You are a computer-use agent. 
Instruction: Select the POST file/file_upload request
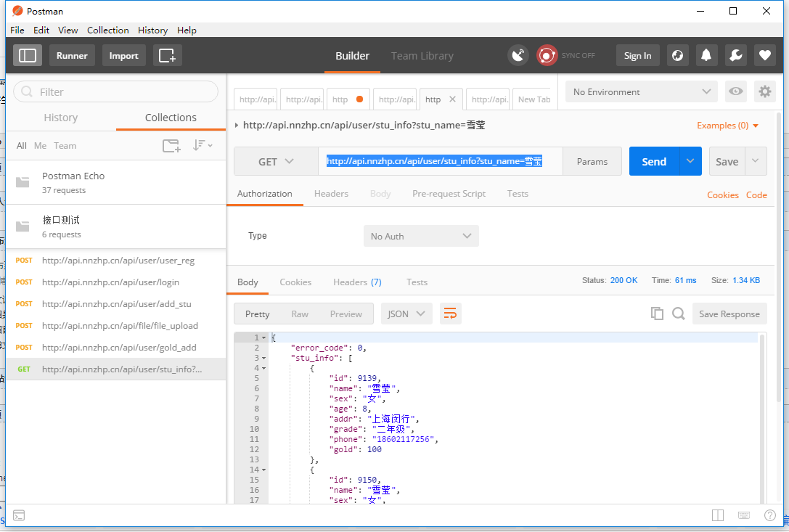[115, 326]
